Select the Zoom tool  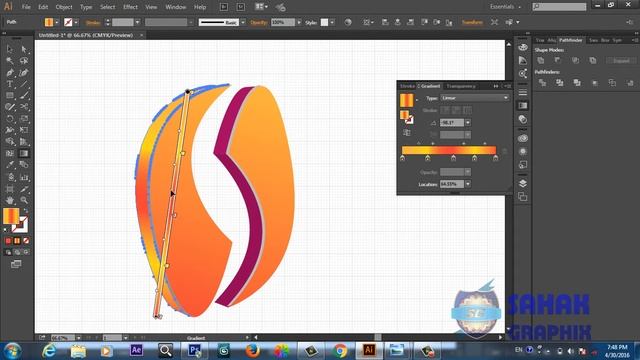(24, 200)
